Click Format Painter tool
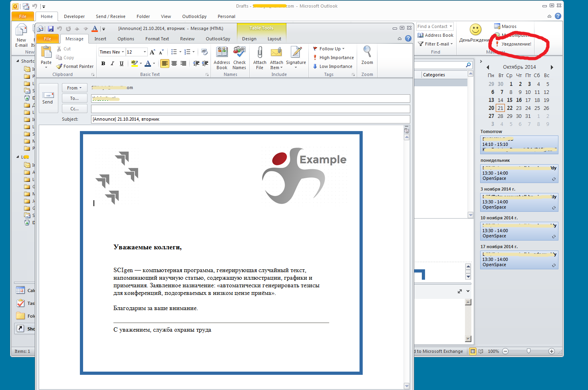This screenshot has height=390, width=588. [75, 66]
